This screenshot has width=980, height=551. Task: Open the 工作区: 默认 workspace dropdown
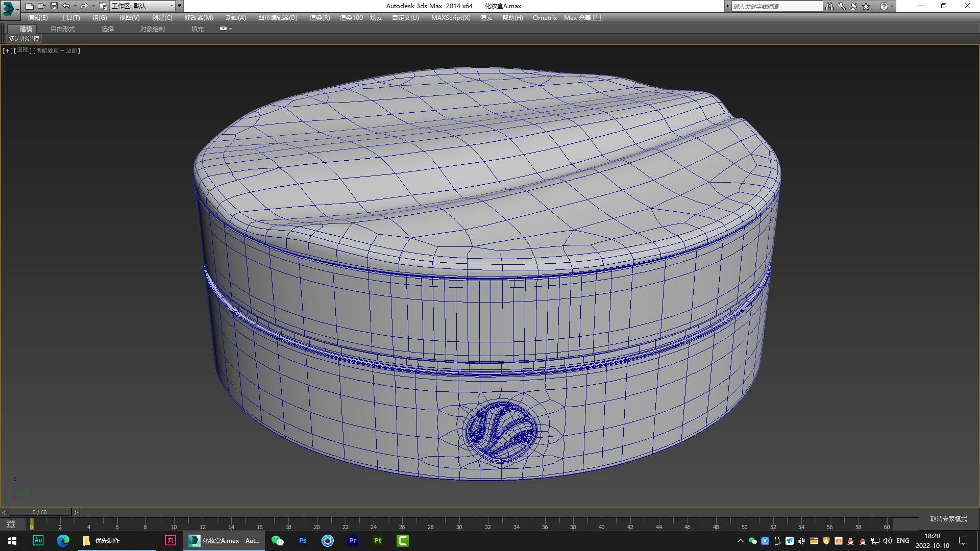[143, 6]
